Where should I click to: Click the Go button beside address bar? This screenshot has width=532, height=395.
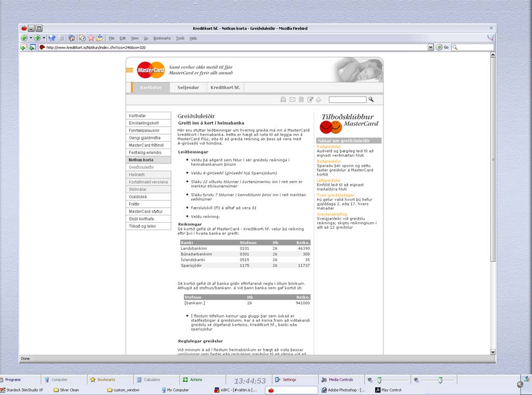[x=443, y=47]
